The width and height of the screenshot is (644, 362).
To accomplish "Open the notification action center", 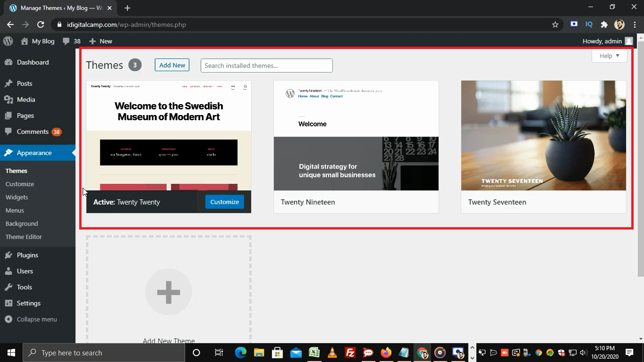I will click(x=629, y=353).
